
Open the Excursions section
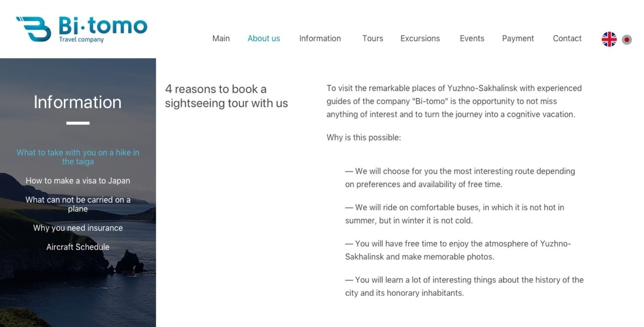point(420,38)
